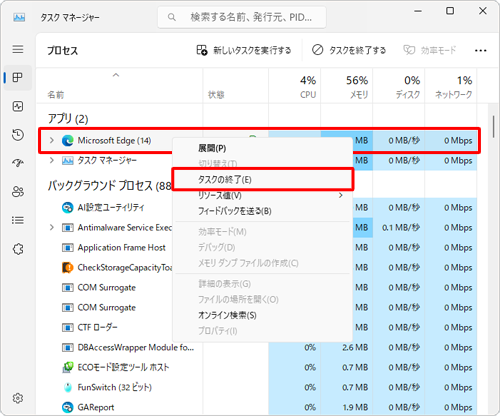Click the GAReport icon
The height and width of the screenshot is (416, 500).
tap(68, 407)
